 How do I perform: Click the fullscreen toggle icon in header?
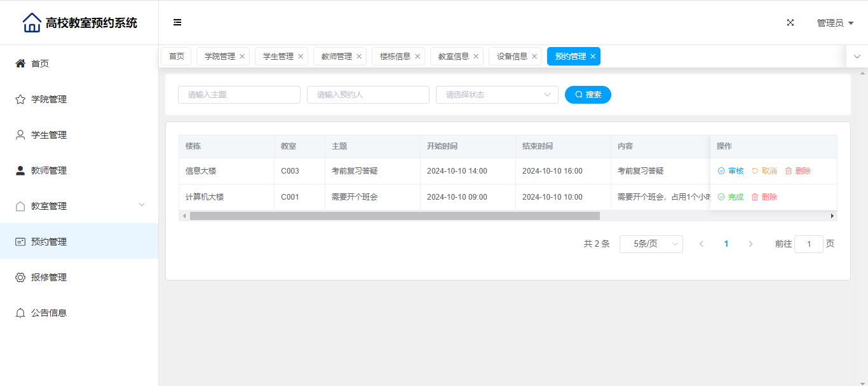(790, 22)
